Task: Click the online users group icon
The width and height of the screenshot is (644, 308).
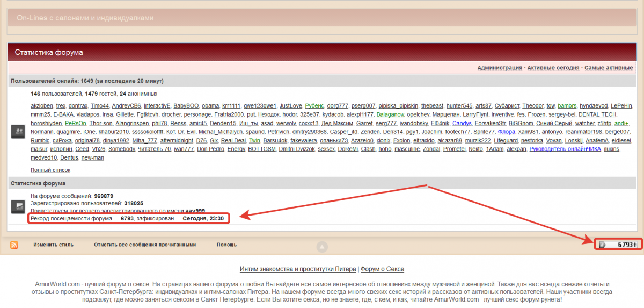Action: coord(18,131)
